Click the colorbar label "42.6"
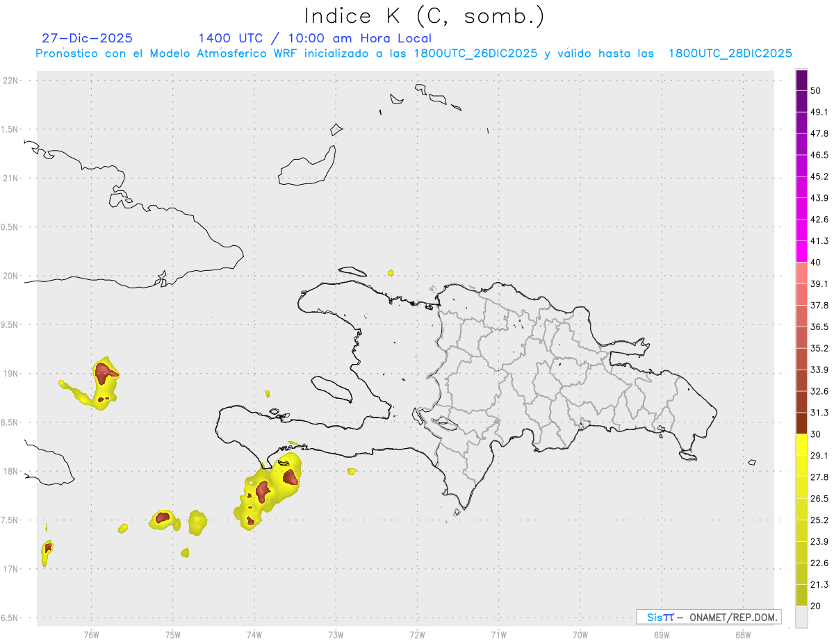Image resolution: width=834 pixels, height=644 pixels. [819, 220]
